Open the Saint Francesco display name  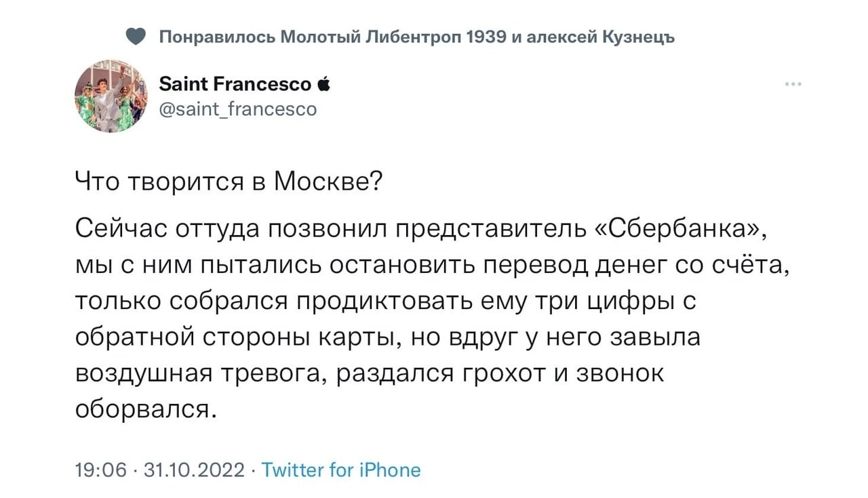point(235,85)
